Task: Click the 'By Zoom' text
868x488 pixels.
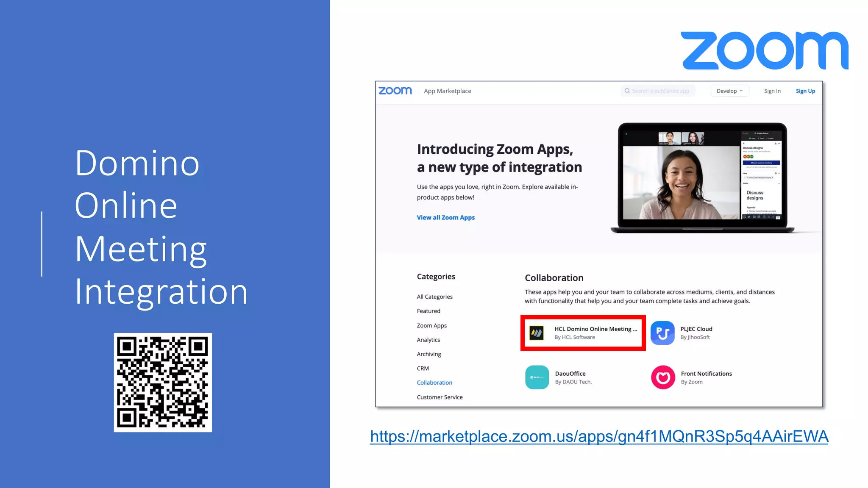Action: coord(691,382)
